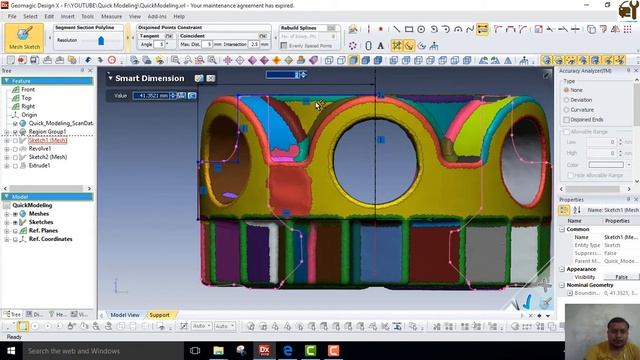Open the Measure menu

pos(111,16)
